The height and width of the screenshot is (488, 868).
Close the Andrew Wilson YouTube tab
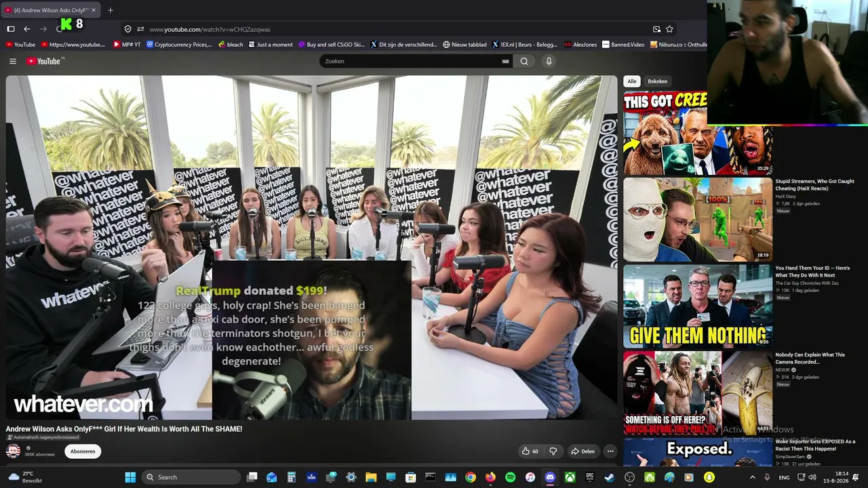pyautogui.click(x=94, y=10)
